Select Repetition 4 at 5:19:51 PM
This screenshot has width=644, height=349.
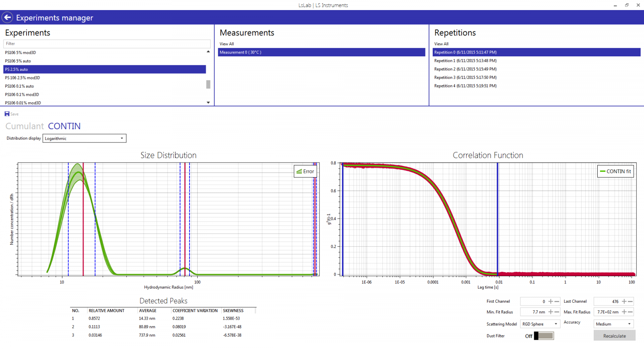tap(537, 86)
